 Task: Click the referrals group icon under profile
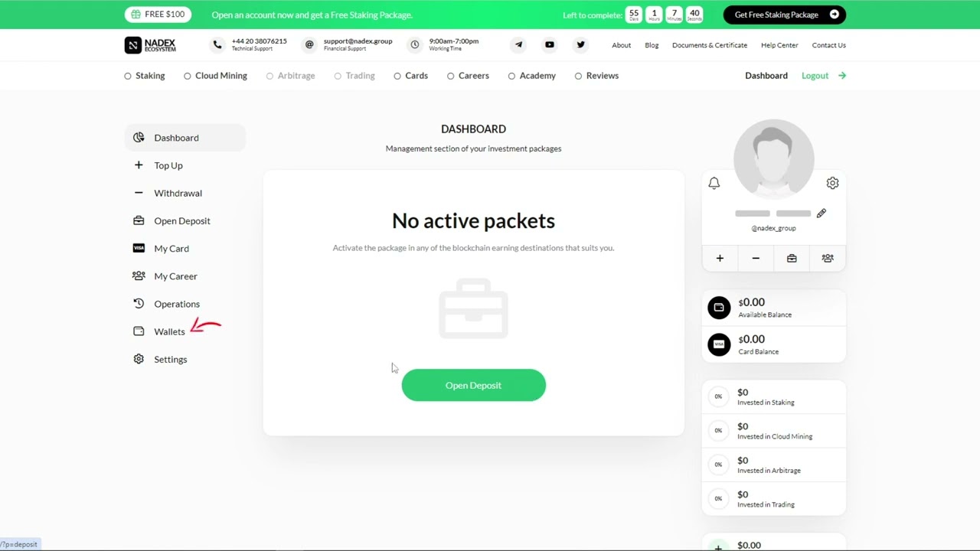[827, 259]
